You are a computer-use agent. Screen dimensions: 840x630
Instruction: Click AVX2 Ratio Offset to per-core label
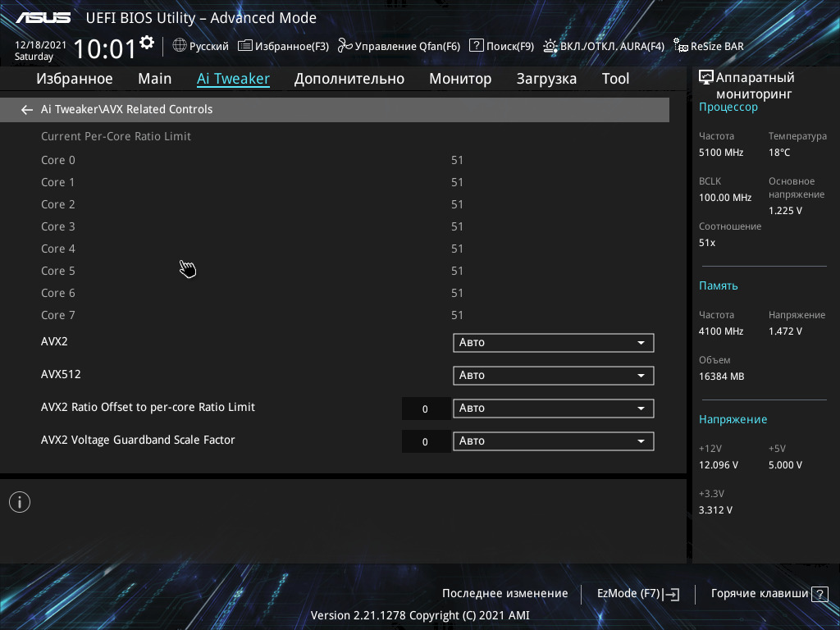pos(148,407)
